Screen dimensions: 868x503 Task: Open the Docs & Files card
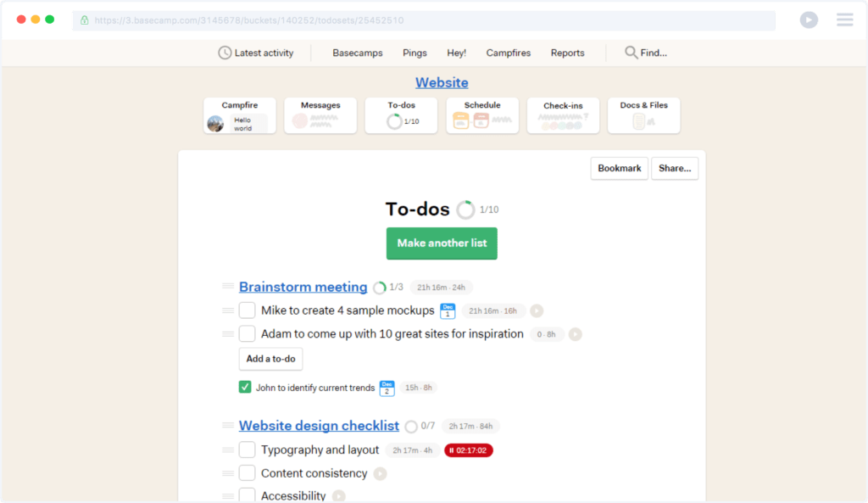[x=643, y=115]
